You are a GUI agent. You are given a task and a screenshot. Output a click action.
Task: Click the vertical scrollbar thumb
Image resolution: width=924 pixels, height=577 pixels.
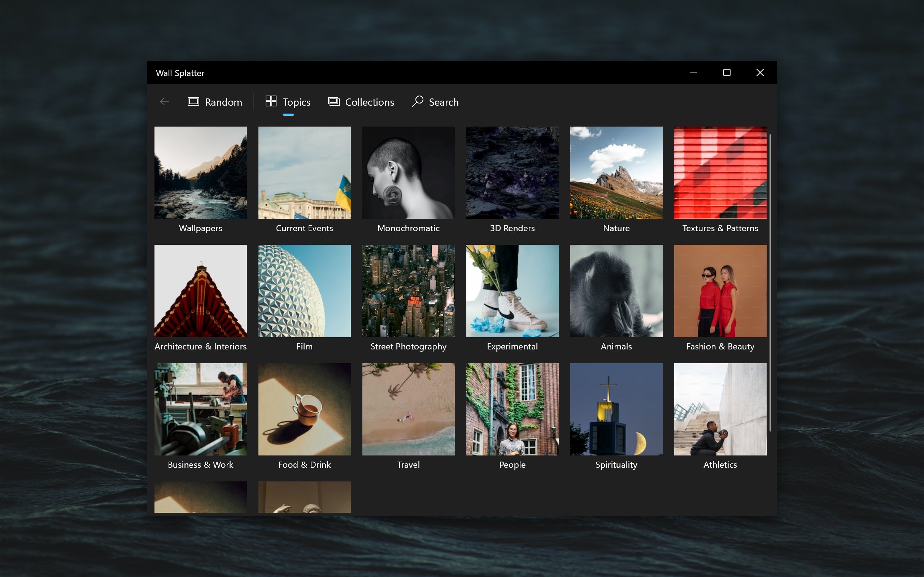click(x=770, y=282)
